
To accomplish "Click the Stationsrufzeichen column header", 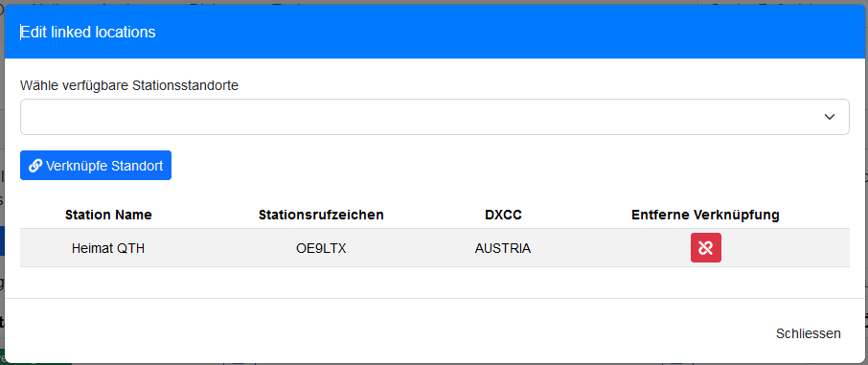I will (x=321, y=215).
